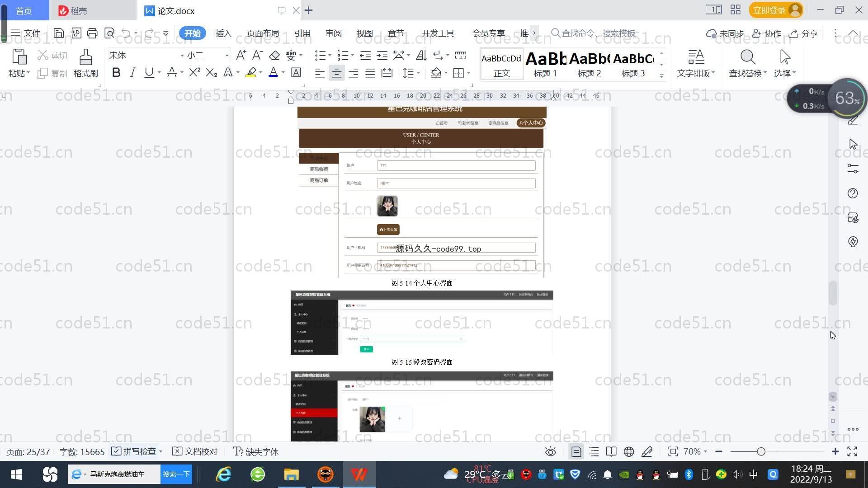Open the Text Layout tool

696,63
